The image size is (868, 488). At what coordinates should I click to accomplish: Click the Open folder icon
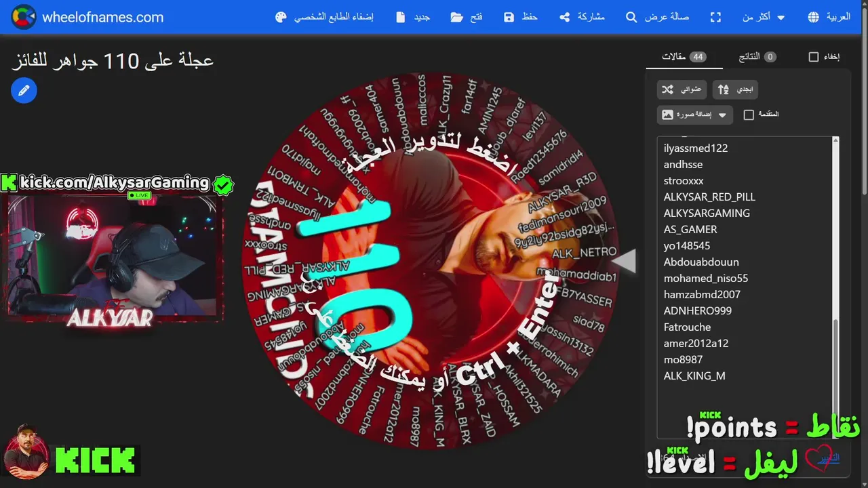[x=456, y=17]
